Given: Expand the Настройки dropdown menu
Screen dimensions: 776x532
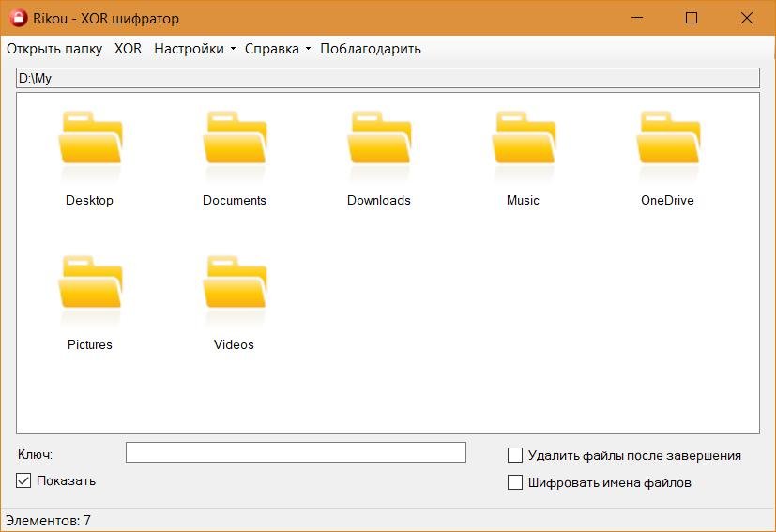Looking at the screenshot, I should coord(194,49).
